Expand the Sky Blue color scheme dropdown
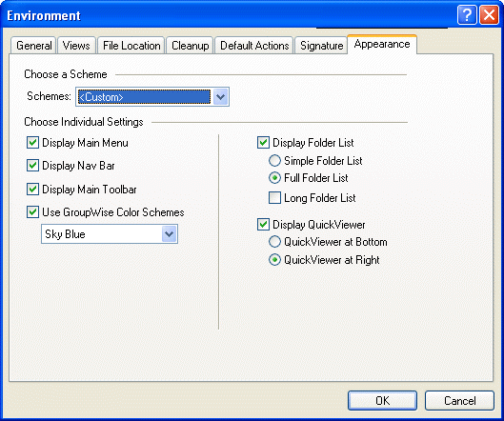 [169, 234]
